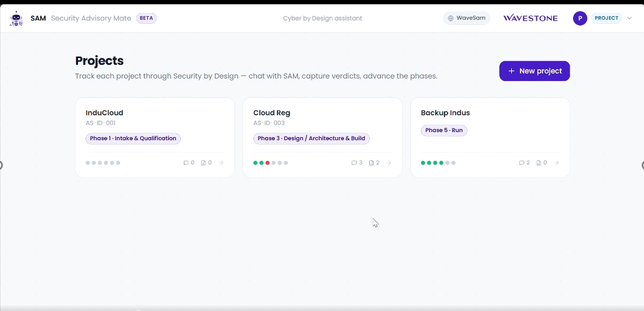Open the Backup Indus project arrow icon
The width and height of the screenshot is (644, 311).
(556, 163)
